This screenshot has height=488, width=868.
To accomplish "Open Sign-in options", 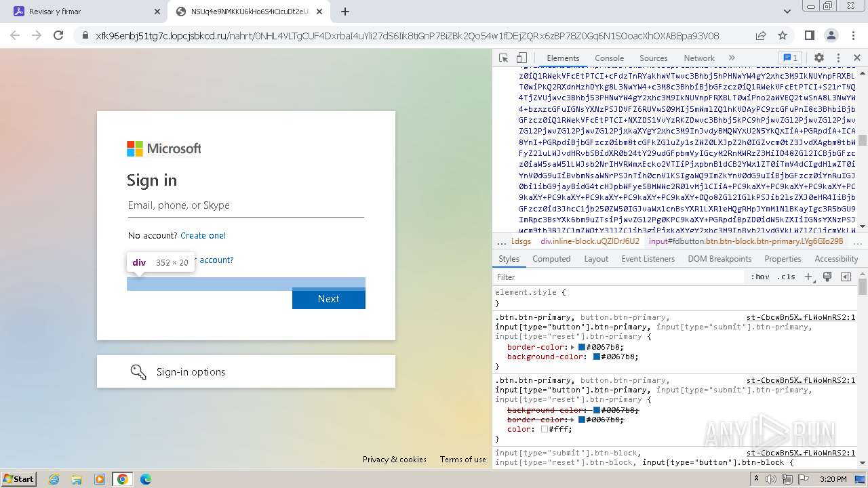I will click(x=245, y=371).
